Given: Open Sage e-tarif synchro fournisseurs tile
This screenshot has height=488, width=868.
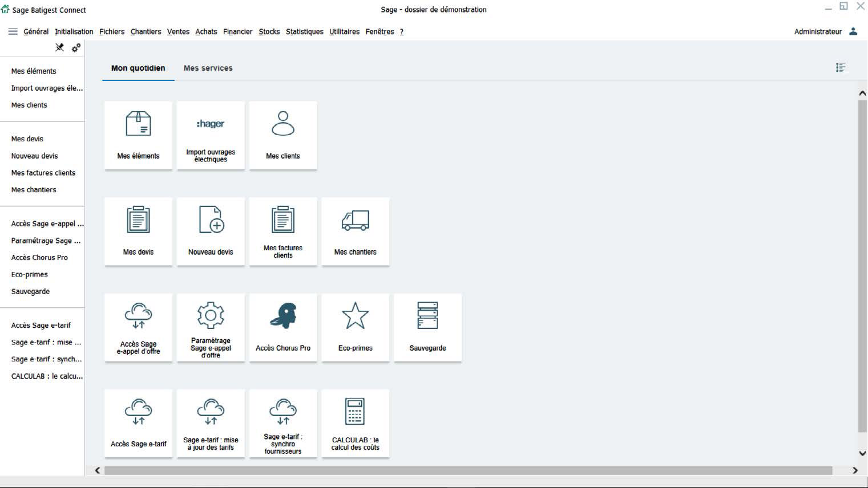Looking at the screenshot, I should click(x=283, y=423).
